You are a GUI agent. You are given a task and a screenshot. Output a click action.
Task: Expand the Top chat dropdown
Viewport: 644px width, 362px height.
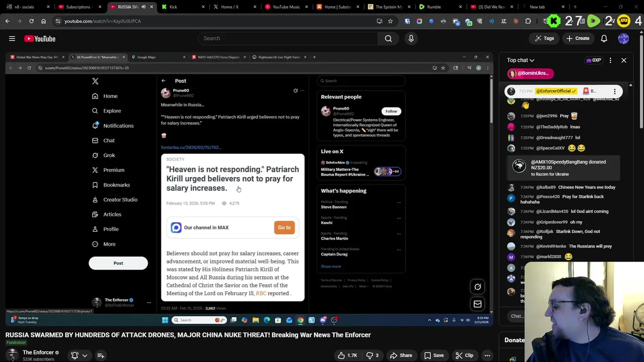pos(520,60)
